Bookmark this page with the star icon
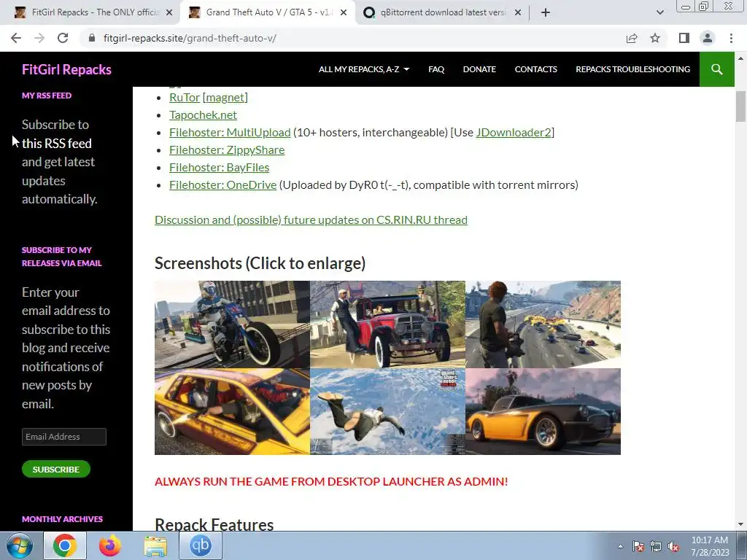This screenshot has height=560, width=747. coord(655,38)
